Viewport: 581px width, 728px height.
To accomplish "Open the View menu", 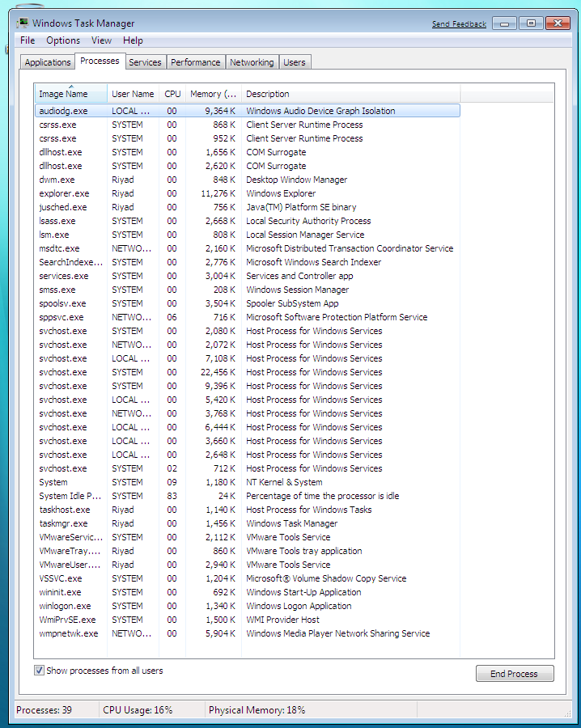I will [x=102, y=40].
